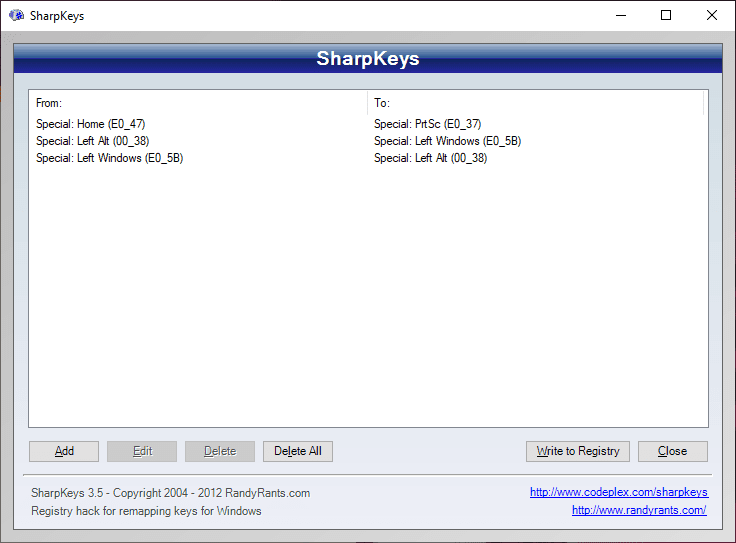Screen dimensions: 736x543
Task: Open the codeplex.com/sharpkeys link
Action: (x=619, y=492)
